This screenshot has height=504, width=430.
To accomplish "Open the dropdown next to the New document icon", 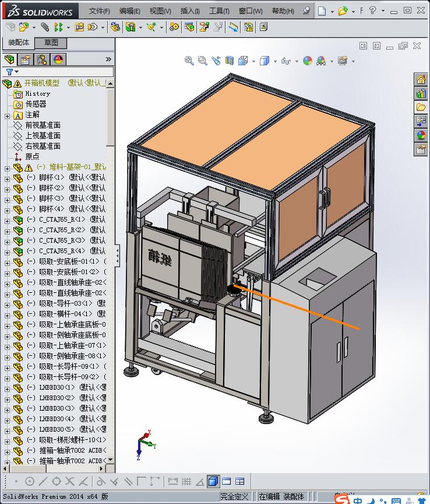I will coord(332,11).
